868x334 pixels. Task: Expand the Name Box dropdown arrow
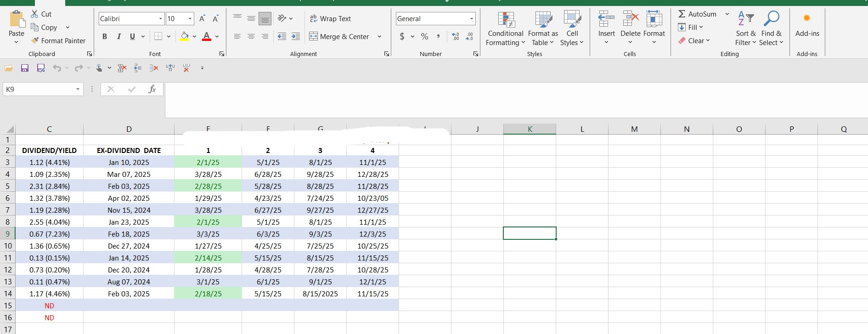78,89
